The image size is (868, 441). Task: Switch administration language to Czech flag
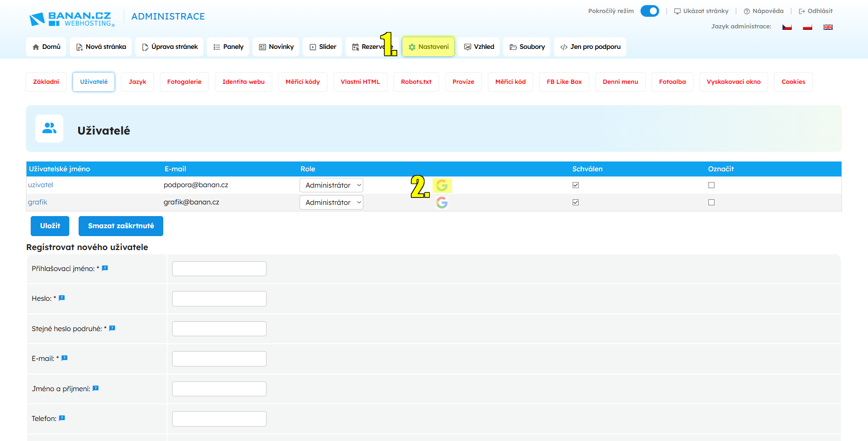coord(787,27)
